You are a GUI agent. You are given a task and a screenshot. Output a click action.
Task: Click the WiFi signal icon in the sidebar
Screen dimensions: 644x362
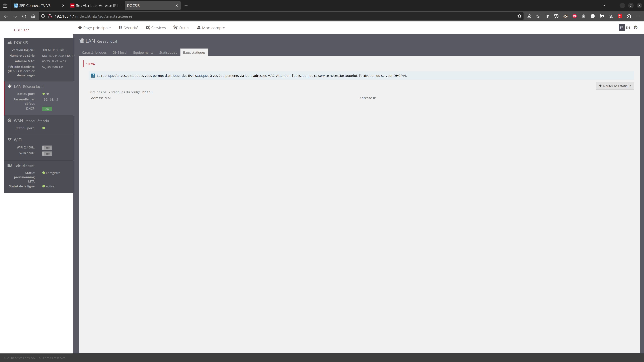tap(10, 139)
